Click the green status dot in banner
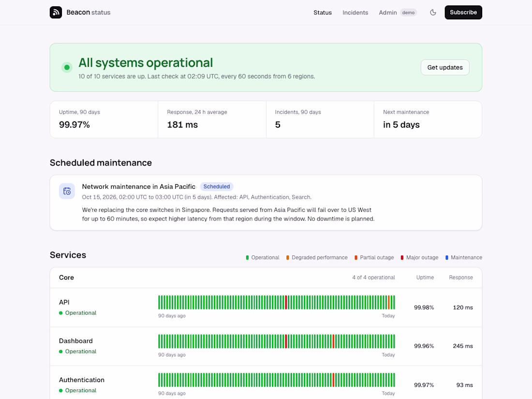This screenshot has height=399, width=532. 67,67
